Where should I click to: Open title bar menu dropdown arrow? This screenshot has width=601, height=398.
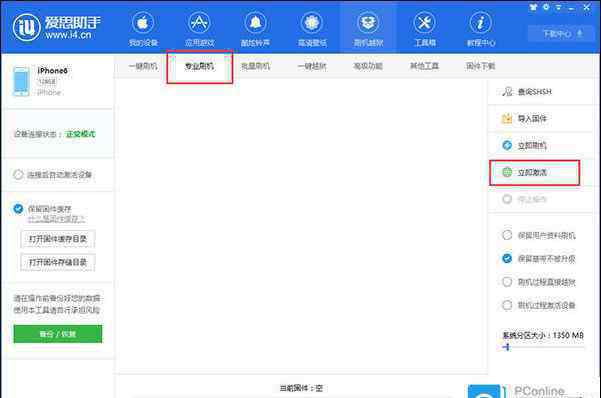(558, 7)
